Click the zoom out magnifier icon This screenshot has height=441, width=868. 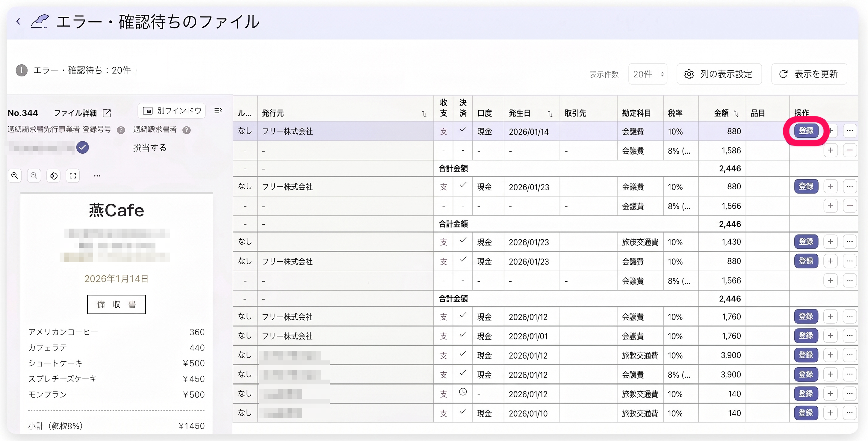(x=34, y=176)
